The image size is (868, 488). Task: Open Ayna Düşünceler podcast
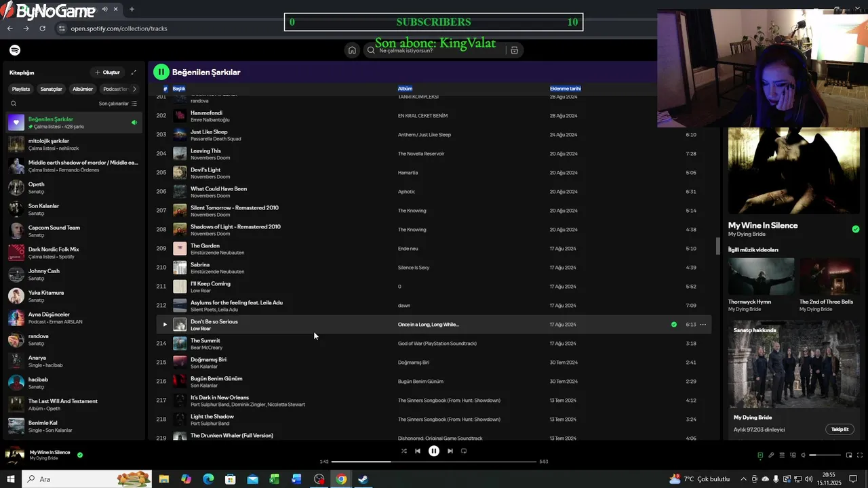coord(75,318)
